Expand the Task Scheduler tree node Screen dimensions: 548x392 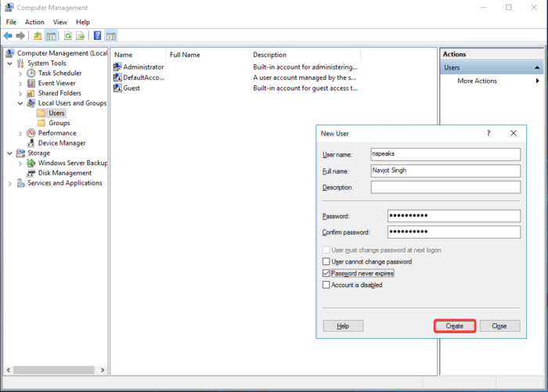20,73
